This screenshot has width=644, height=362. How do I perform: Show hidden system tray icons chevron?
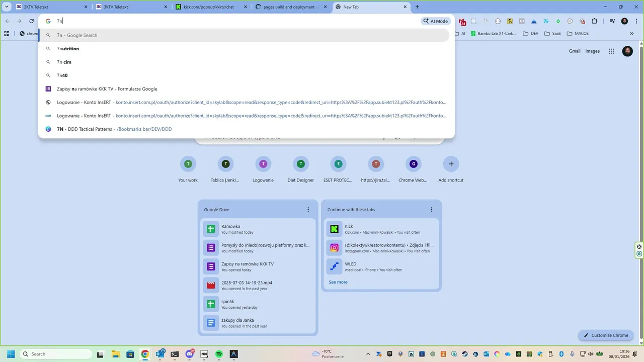point(367,354)
